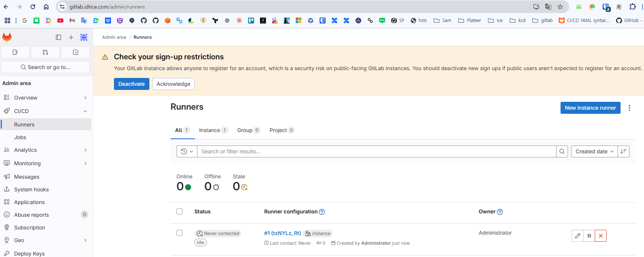This screenshot has width=644, height=257.
Task: Pause the runner with the pause icon
Action: pos(589,236)
